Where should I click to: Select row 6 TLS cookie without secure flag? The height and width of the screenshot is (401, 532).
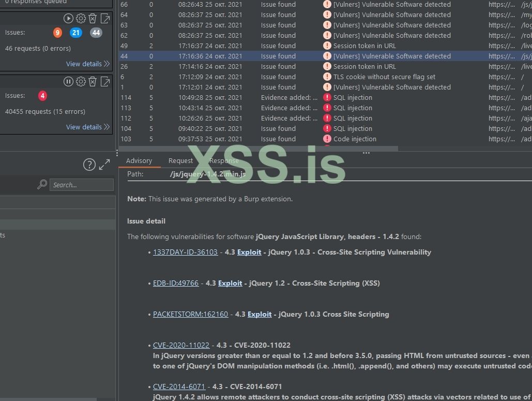[325, 77]
